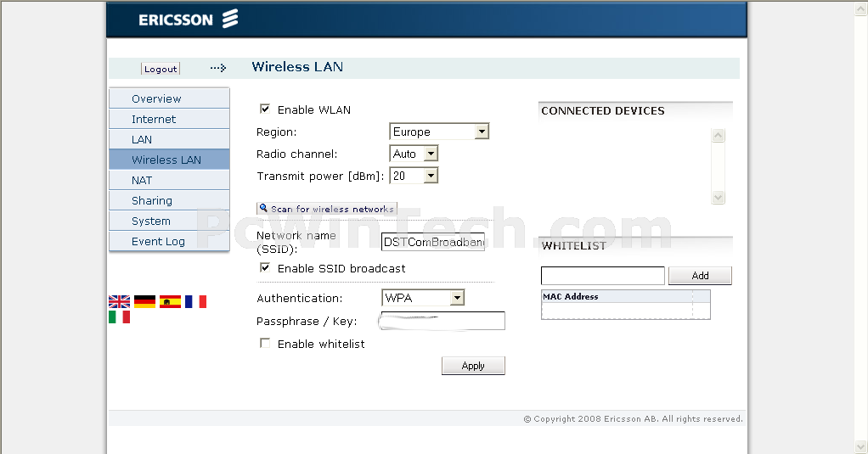This screenshot has width=868, height=454.
Task: Switch language to Spanish flag
Action: click(170, 301)
